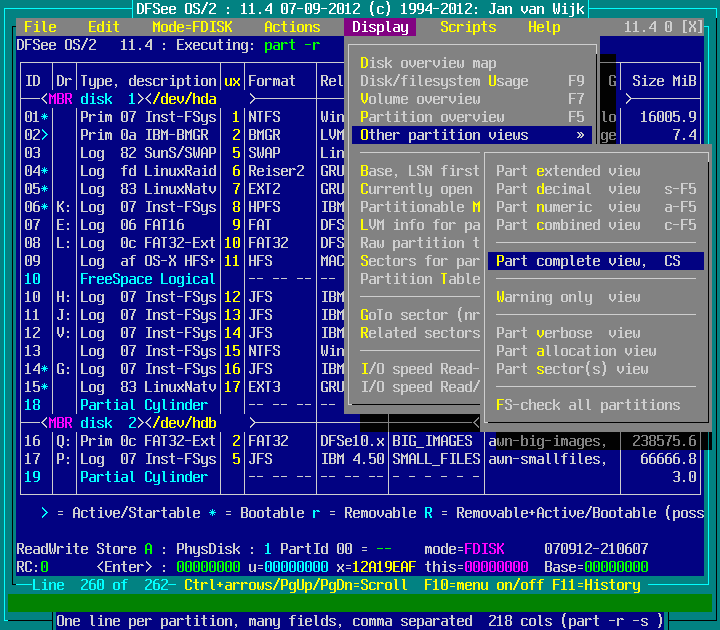Screen dimensions: 720x630
Task: Select the FreeSpace Logical row
Action: point(148,279)
